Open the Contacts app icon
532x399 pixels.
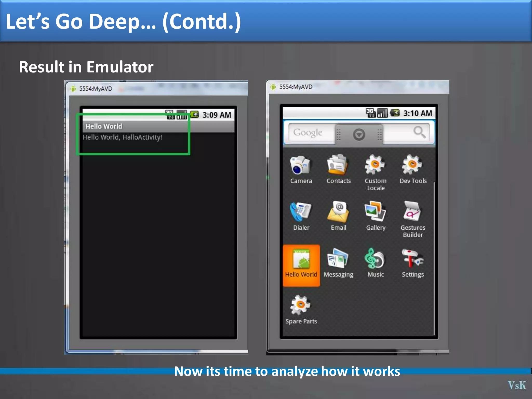[338, 169]
